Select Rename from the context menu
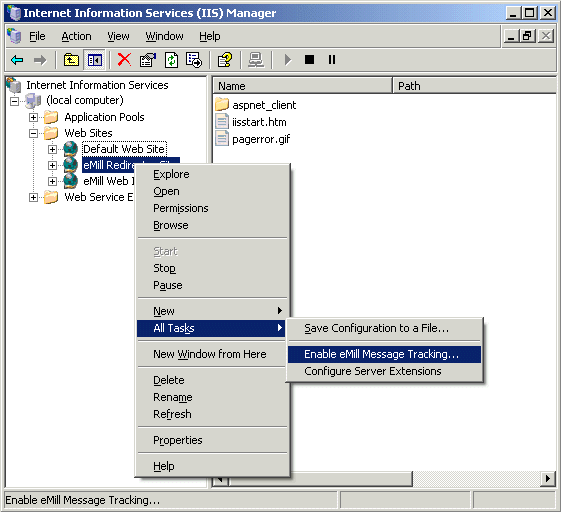 (x=212, y=397)
